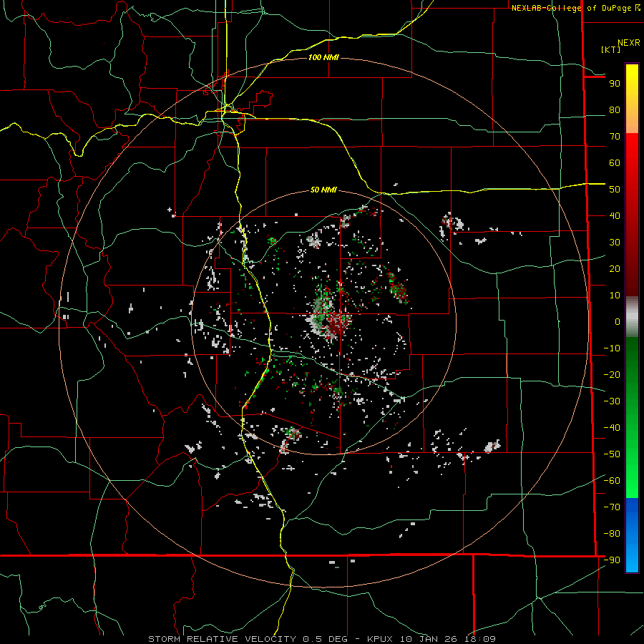Click the "-80" scale value
The width and height of the screenshot is (644, 644).
(x=612, y=534)
